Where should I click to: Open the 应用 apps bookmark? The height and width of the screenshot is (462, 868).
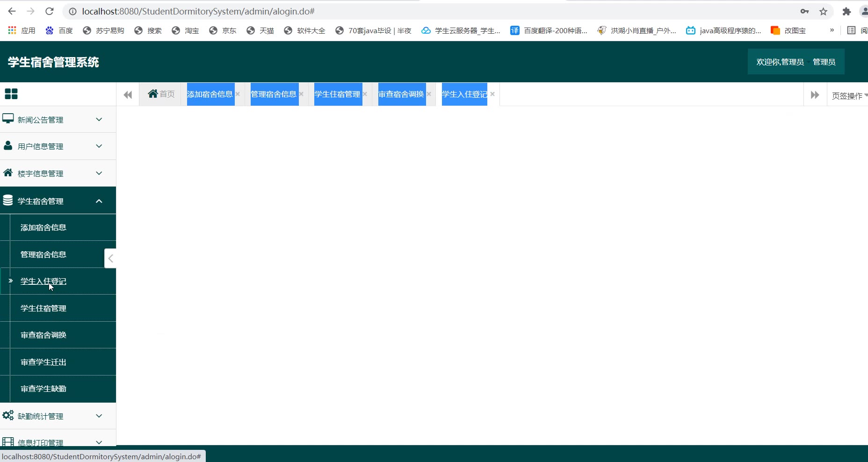point(22,30)
